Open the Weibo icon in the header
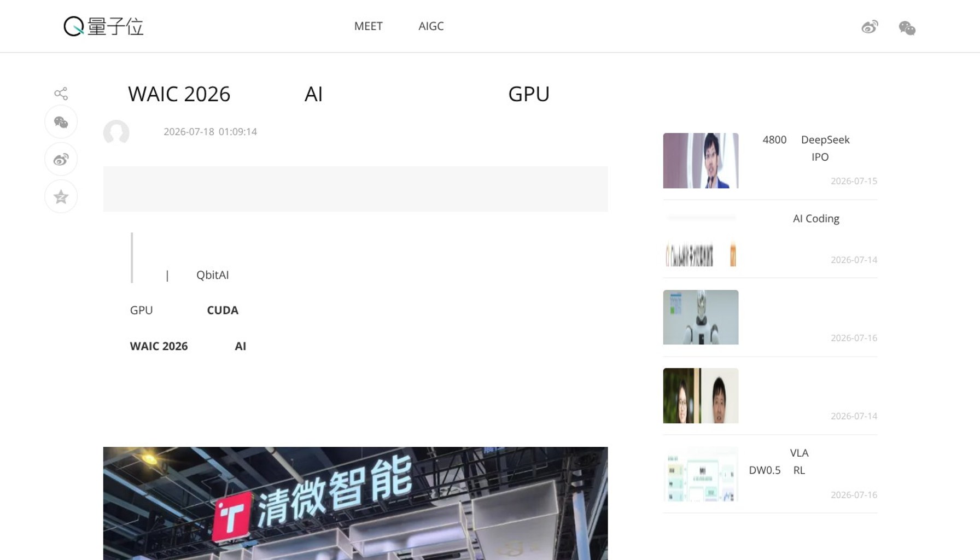 [870, 27]
